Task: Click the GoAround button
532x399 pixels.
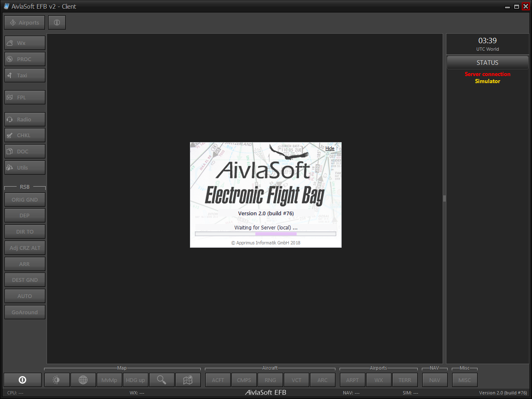Action: [x=25, y=312]
